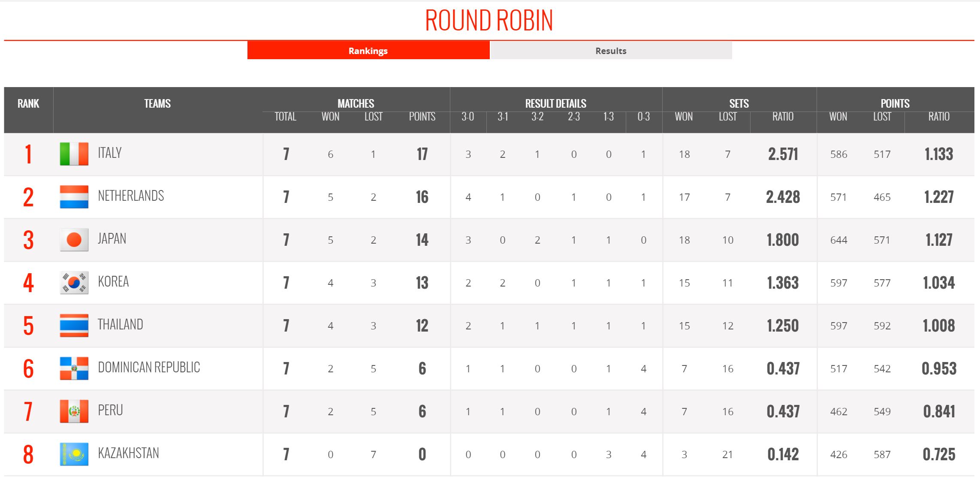
Task: Click the TEAMS column header
Action: [157, 103]
